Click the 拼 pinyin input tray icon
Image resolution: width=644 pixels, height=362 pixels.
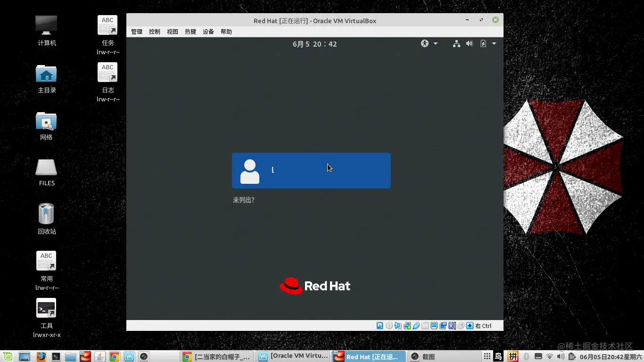[512, 356]
